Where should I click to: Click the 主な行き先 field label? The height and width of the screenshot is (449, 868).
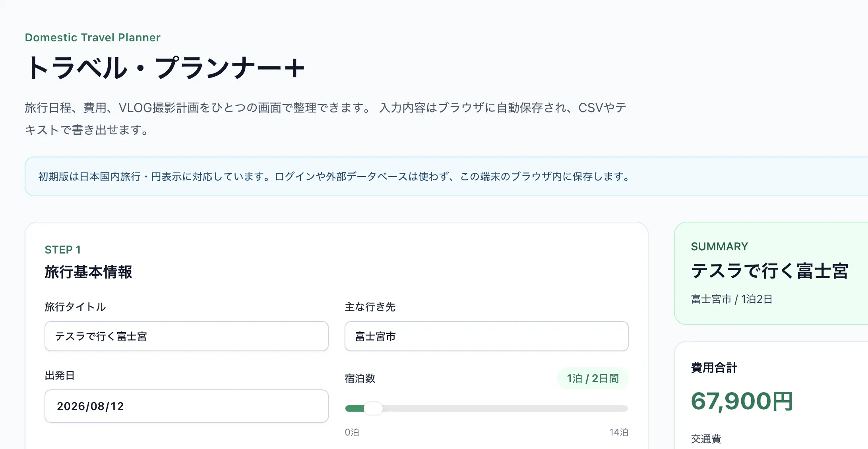370,307
